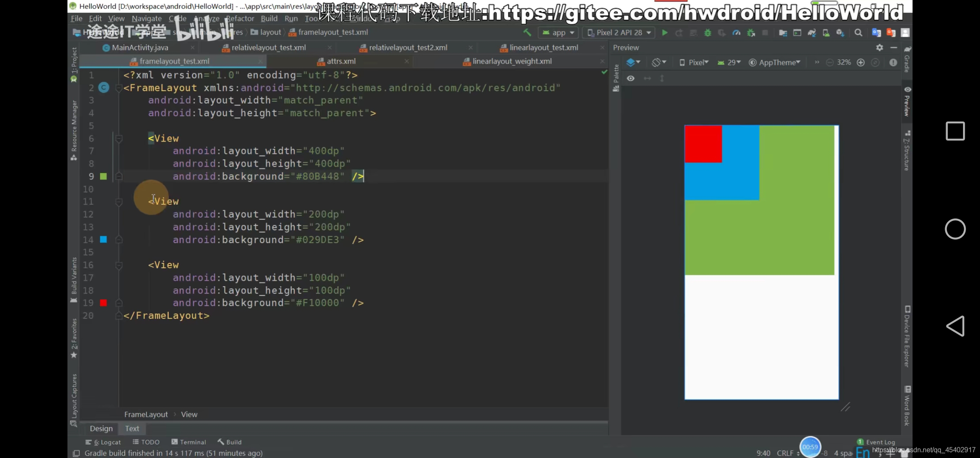Zoom in the layout preview
980x458 pixels.
tap(861, 62)
